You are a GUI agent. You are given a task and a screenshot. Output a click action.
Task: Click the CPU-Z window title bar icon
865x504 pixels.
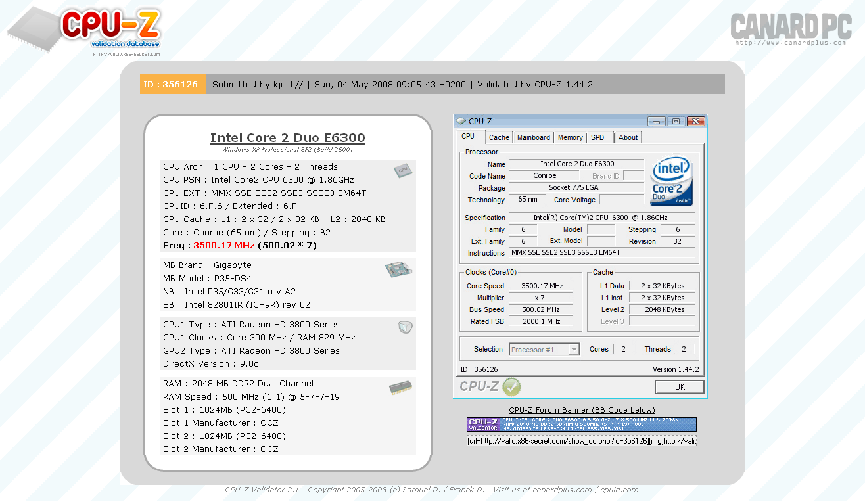click(461, 121)
